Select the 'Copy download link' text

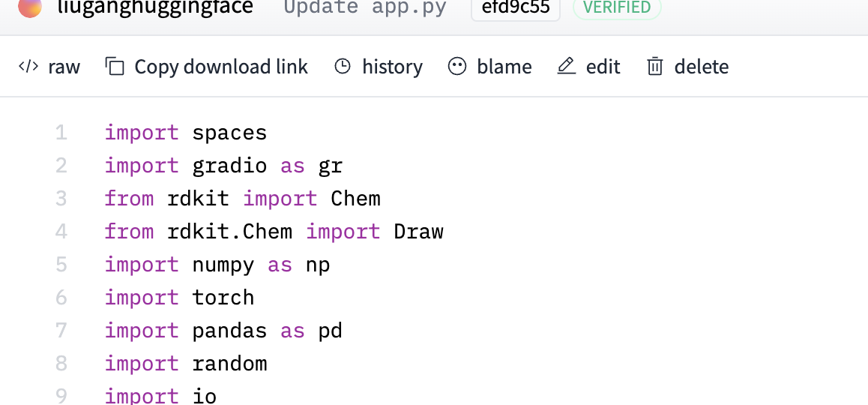pyautogui.click(x=221, y=67)
